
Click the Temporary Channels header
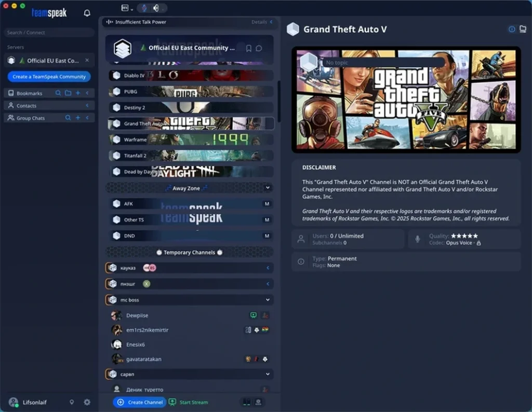(189, 252)
